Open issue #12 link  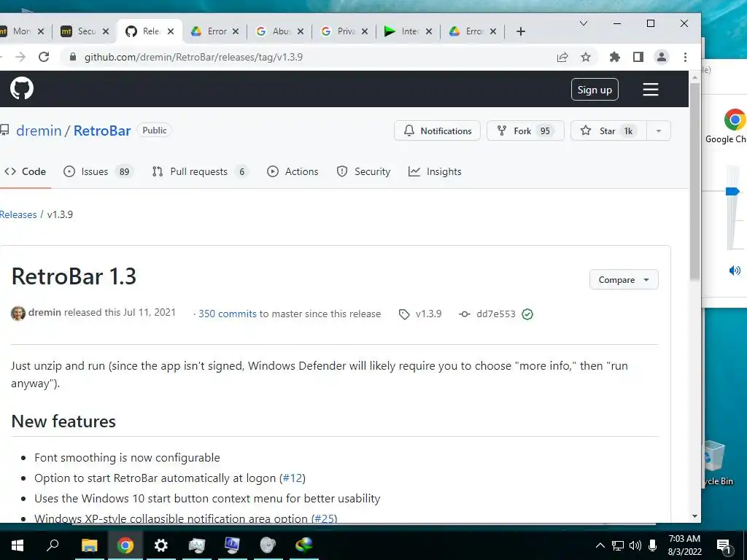coord(293,478)
